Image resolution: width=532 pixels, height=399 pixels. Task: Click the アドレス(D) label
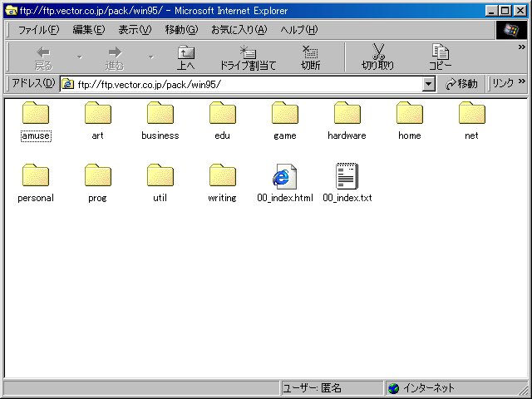click(x=33, y=83)
